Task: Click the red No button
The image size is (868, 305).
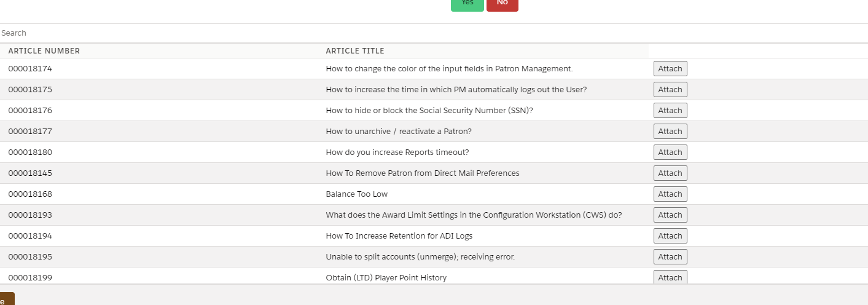Action: coord(502,4)
